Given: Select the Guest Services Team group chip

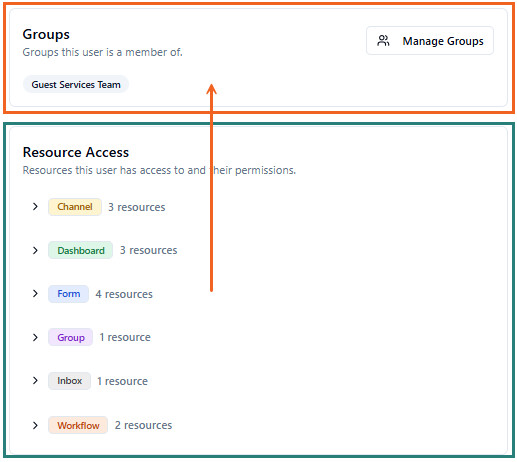Looking at the screenshot, I should click(x=76, y=84).
